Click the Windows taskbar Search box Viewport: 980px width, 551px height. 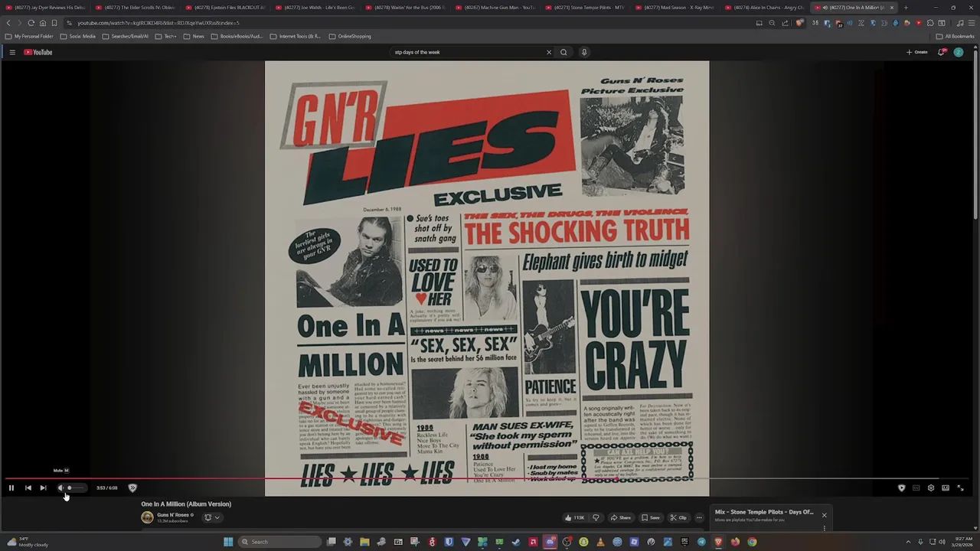(279, 542)
